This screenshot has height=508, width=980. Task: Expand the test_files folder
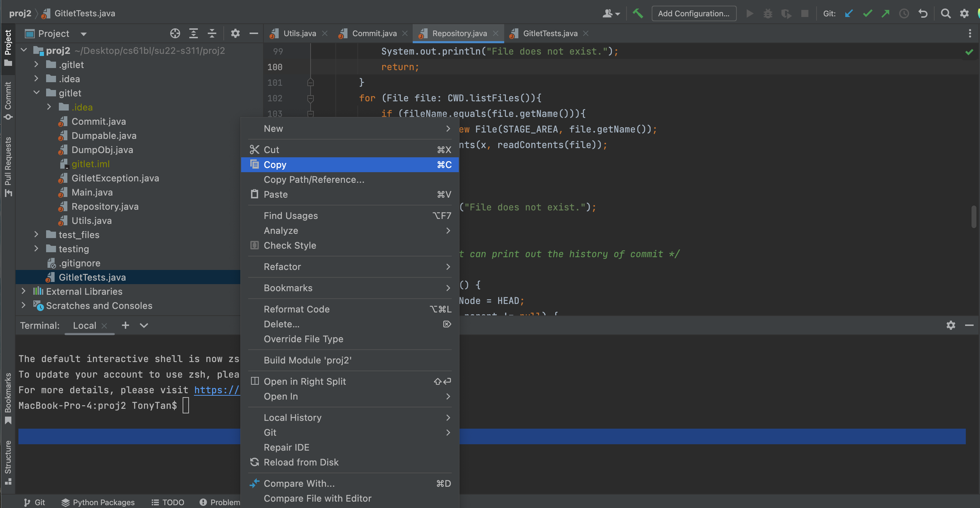pyautogui.click(x=36, y=235)
